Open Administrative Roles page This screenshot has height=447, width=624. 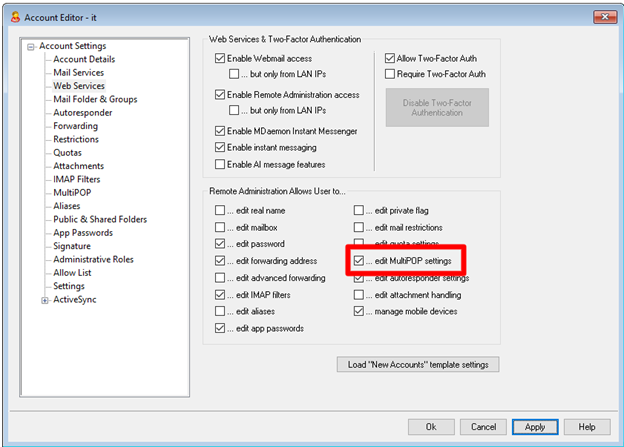click(x=93, y=259)
